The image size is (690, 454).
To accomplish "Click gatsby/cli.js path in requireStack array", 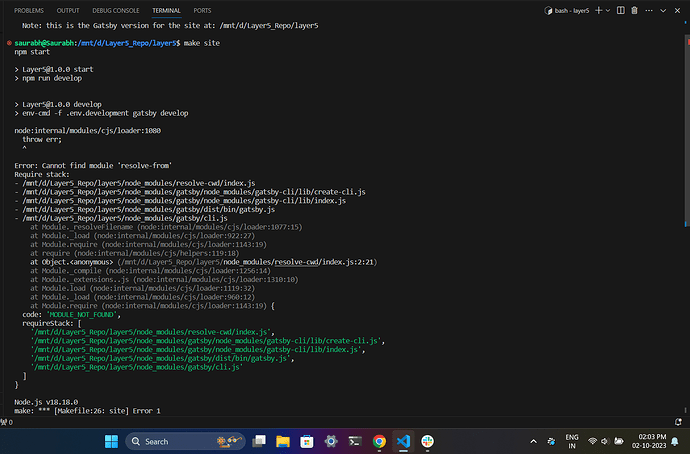I will coord(137,367).
